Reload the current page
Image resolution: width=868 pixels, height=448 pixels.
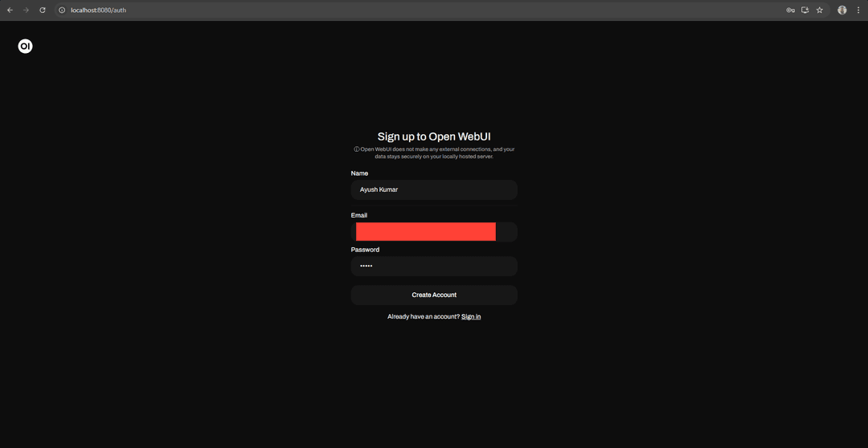(x=43, y=10)
